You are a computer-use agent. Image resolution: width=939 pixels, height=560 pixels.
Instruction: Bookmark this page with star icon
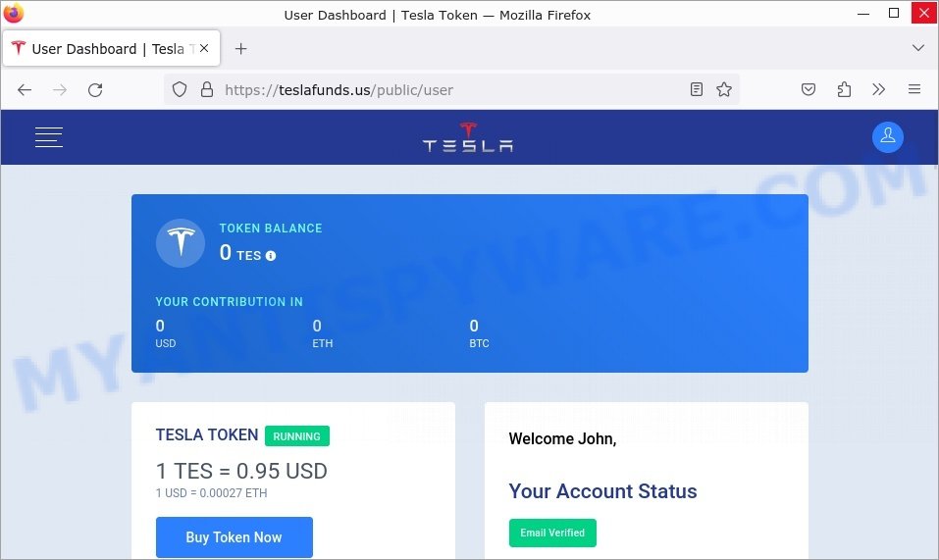(x=724, y=90)
